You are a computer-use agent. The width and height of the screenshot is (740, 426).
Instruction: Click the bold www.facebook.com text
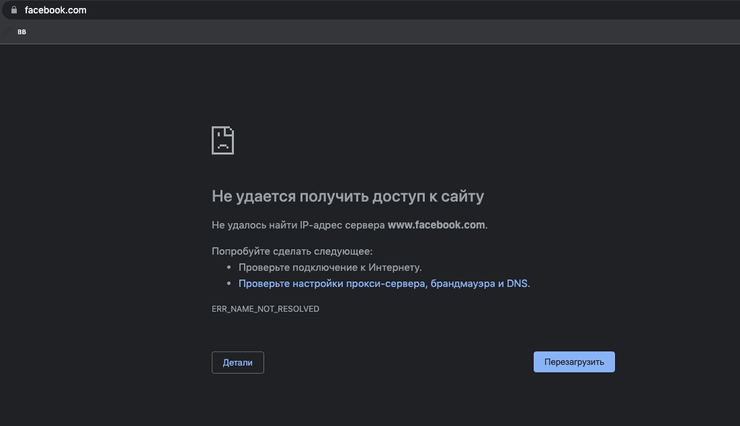click(436, 225)
